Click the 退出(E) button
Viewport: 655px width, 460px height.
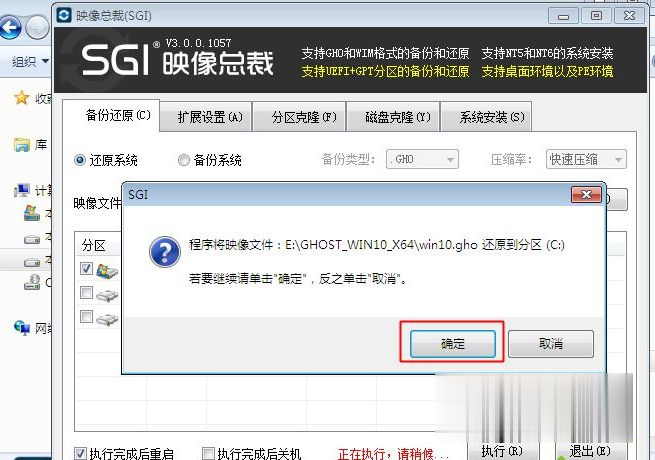[x=590, y=451]
